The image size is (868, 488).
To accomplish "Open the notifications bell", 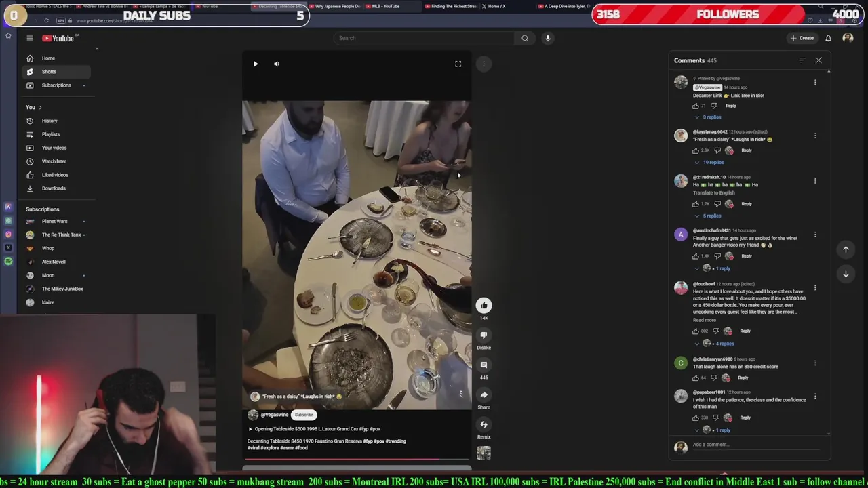I will (828, 38).
